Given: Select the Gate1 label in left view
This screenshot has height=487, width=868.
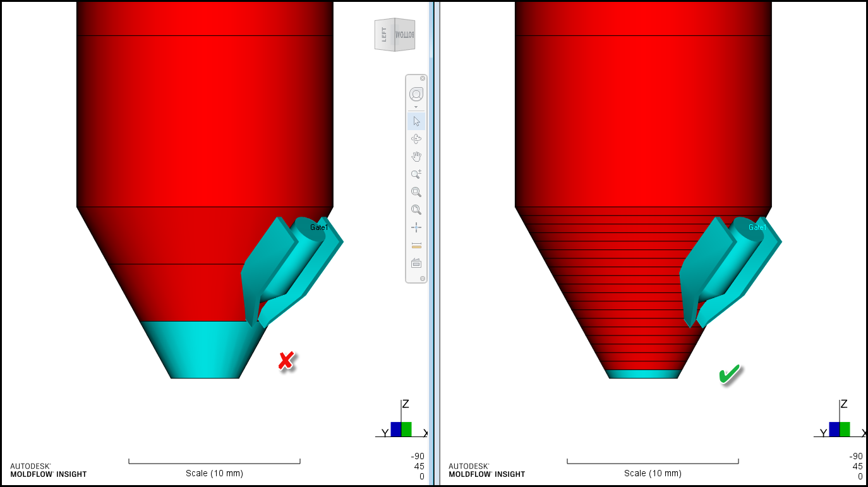Looking at the screenshot, I should [x=319, y=227].
